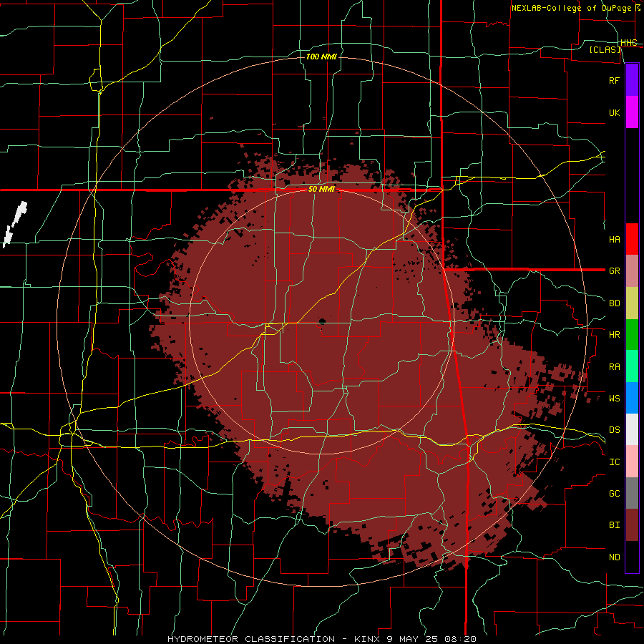This screenshot has height=644, width=644.
Task: Click the [CLAS] label above the legend
Action: pyautogui.click(x=605, y=50)
